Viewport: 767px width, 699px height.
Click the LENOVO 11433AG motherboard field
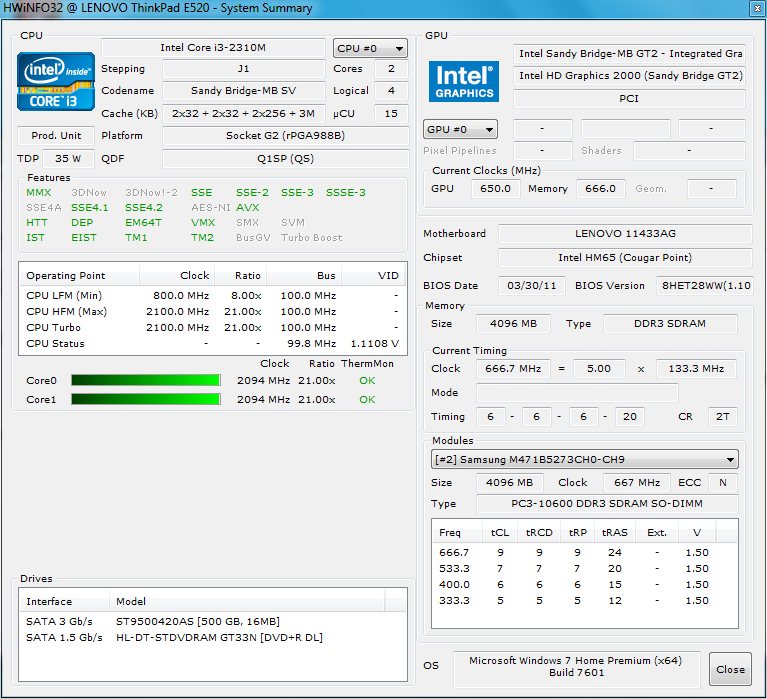625,234
